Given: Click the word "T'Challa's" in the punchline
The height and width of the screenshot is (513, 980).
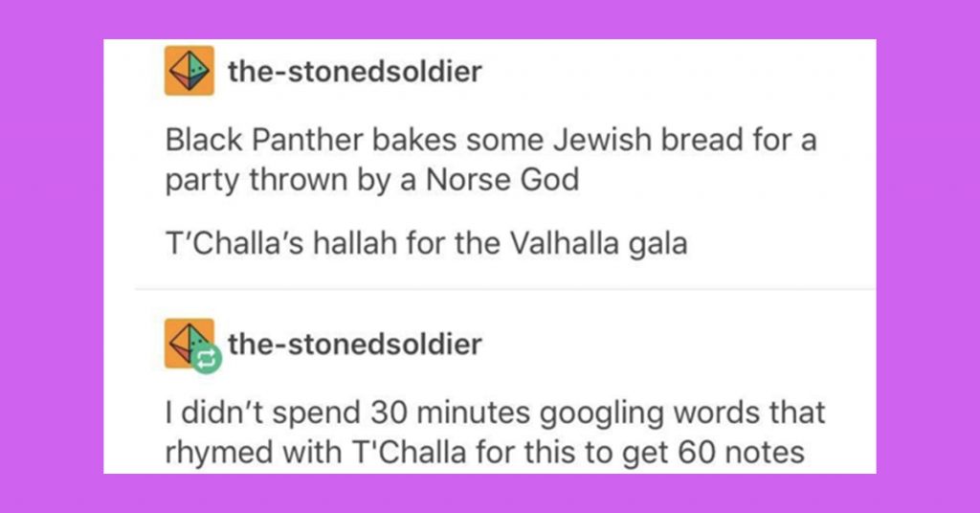Looking at the screenshot, I should tap(234, 243).
